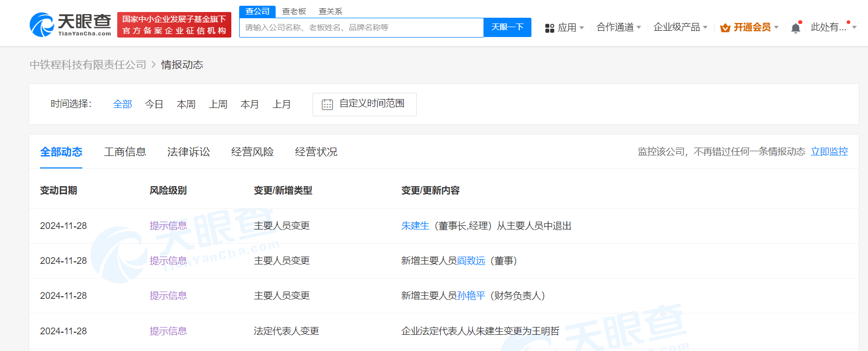868x351 pixels.
Task: Filter time by 本月
Action: pyautogui.click(x=250, y=104)
